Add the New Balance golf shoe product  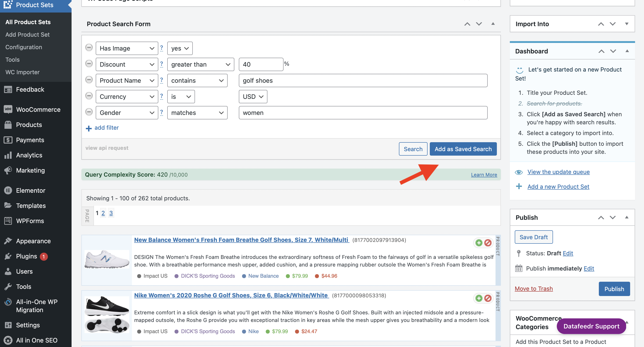[479, 243]
